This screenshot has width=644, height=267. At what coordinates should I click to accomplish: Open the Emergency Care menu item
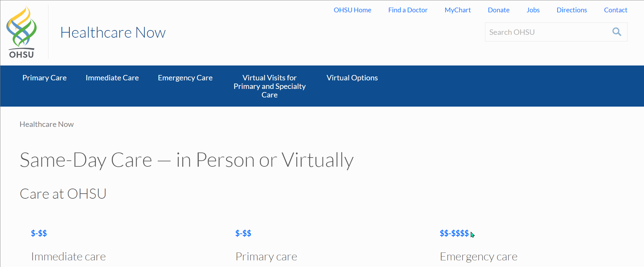click(185, 78)
